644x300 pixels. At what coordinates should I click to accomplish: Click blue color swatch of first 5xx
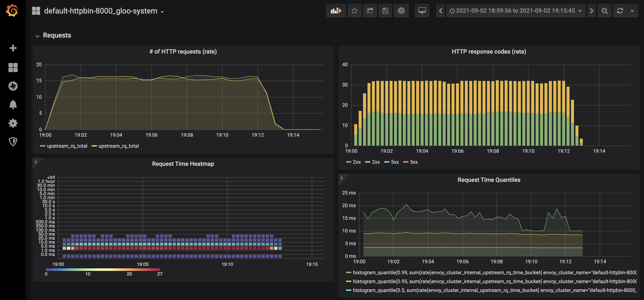click(386, 162)
